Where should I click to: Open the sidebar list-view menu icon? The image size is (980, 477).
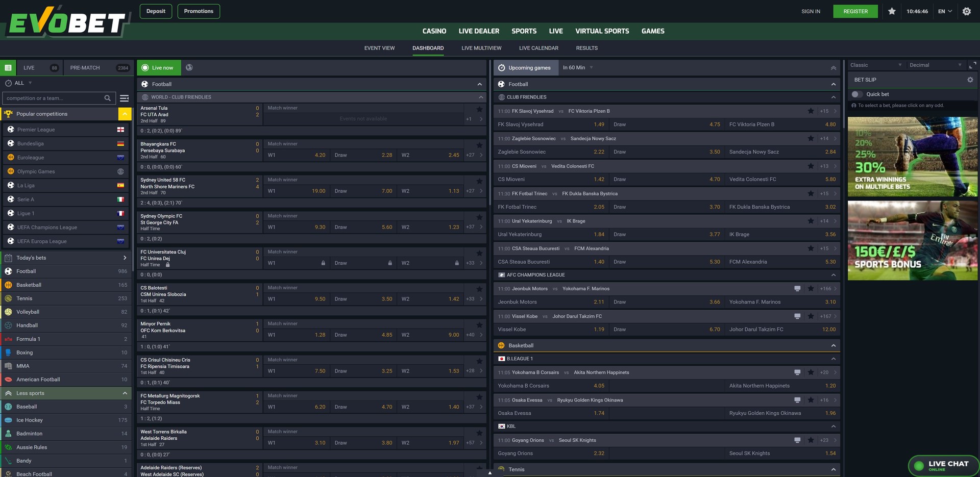(x=124, y=98)
